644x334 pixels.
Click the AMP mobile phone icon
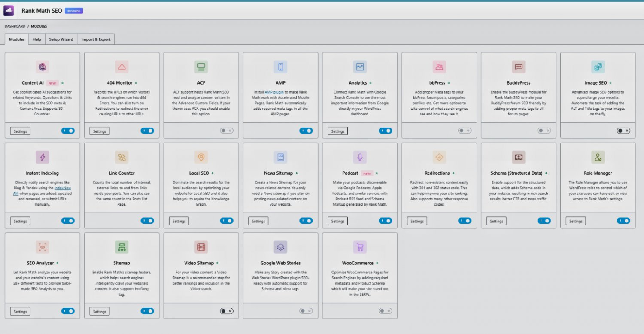280,67
